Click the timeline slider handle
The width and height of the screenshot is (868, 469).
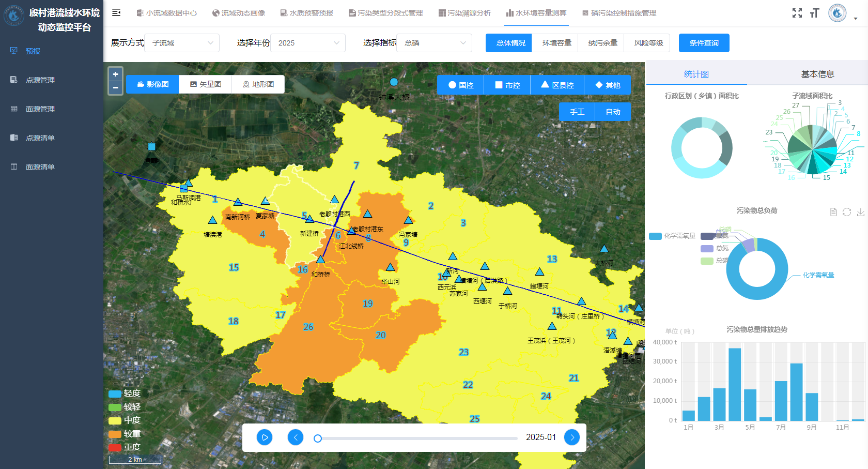(x=318, y=438)
